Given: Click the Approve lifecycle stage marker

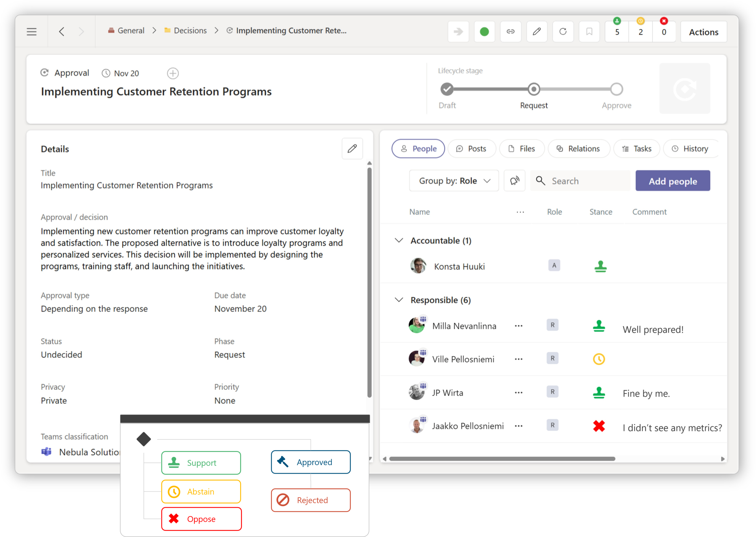Looking at the screenshot, I should pyautogui.click(x=616, y=89).
